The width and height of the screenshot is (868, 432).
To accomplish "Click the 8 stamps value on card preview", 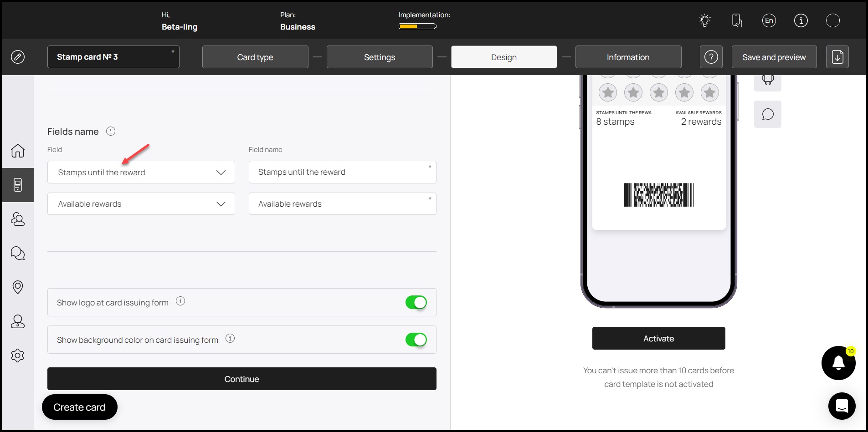I will 615,122.
